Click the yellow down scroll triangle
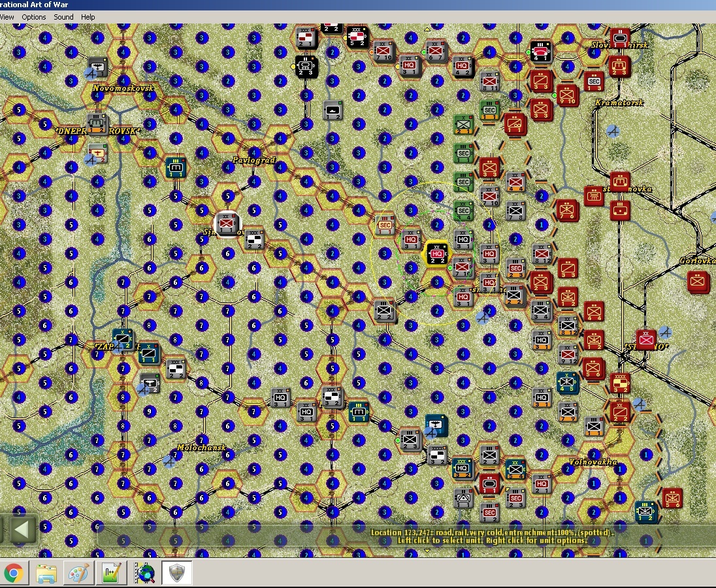Image resolution: width=716 pixels, height=588 pixels. tap(427, 550)
